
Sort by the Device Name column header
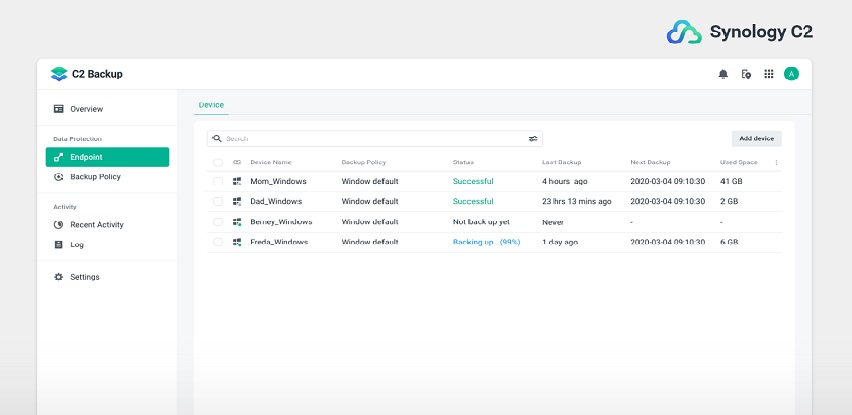[x=270, y=162]
